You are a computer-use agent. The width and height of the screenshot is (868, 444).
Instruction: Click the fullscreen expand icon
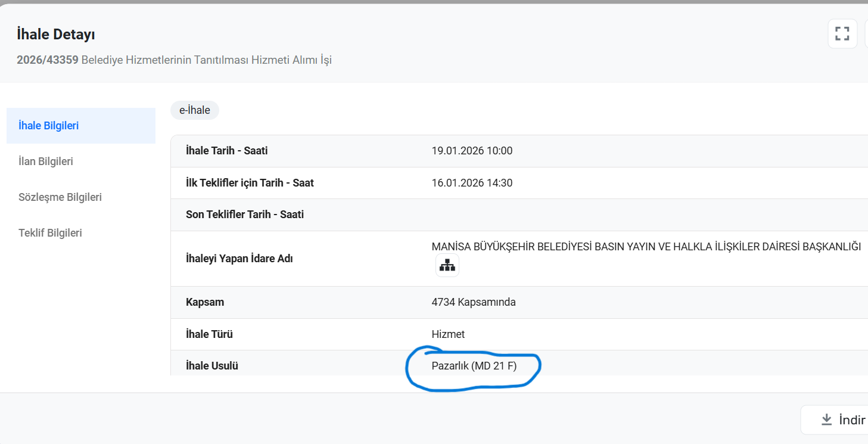coord(842,34)
